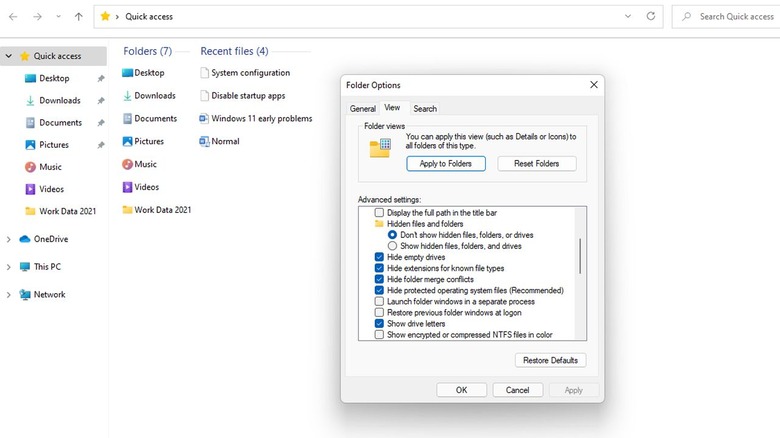Collapse Quick access in navigation pane
This screenshot has height=438, width=780.
(x=8, y=56)
